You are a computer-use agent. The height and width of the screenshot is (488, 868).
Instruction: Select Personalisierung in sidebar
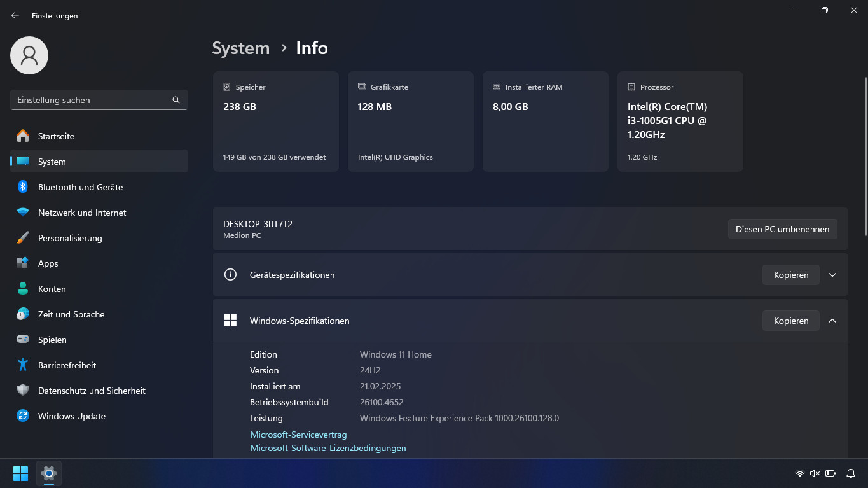click(x=99, y=238)
